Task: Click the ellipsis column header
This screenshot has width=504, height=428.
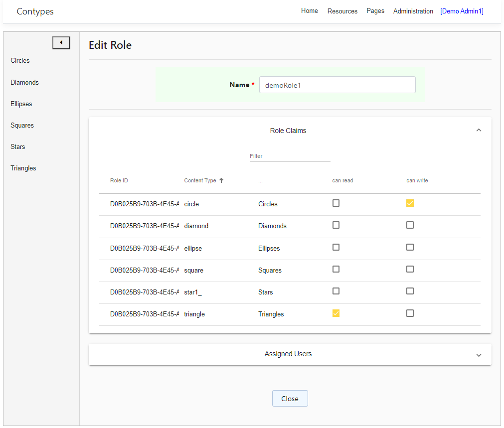Action: [260, 181]
